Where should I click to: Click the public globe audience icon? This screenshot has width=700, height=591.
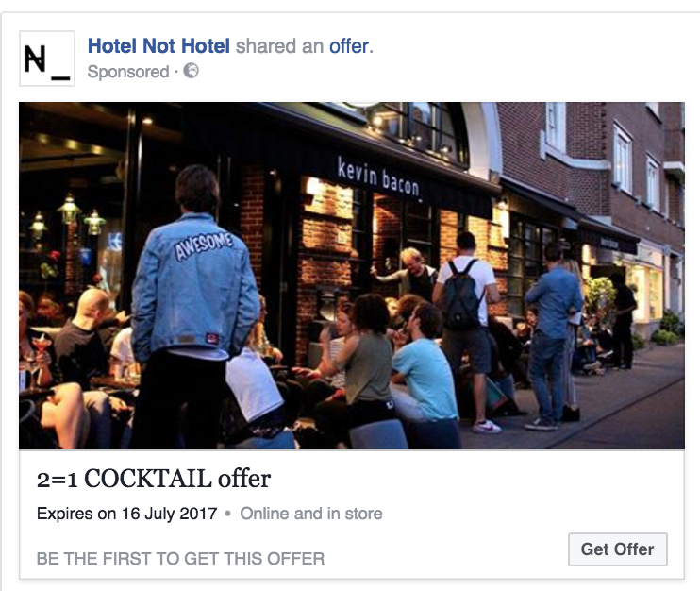(x=192, y=71)
